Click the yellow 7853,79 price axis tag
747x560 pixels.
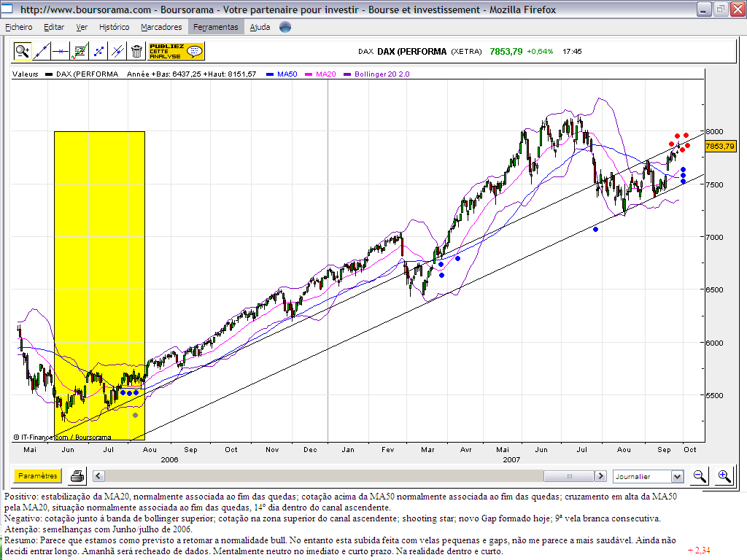720,146
